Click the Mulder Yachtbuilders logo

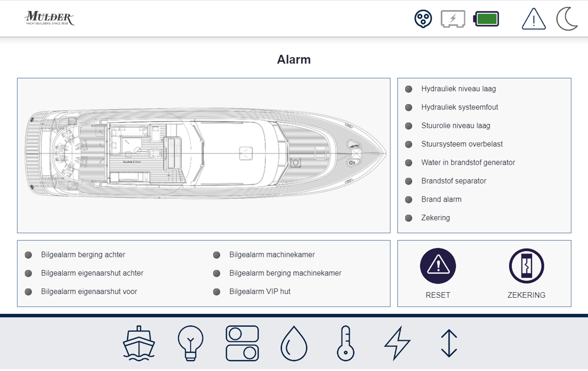(x=49, y=18)
